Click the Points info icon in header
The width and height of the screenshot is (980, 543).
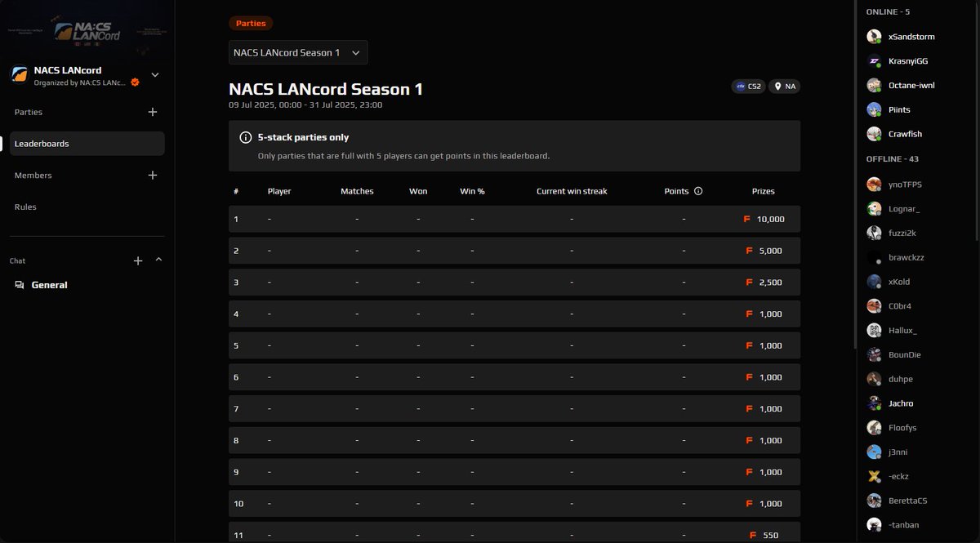click(698, 191)
